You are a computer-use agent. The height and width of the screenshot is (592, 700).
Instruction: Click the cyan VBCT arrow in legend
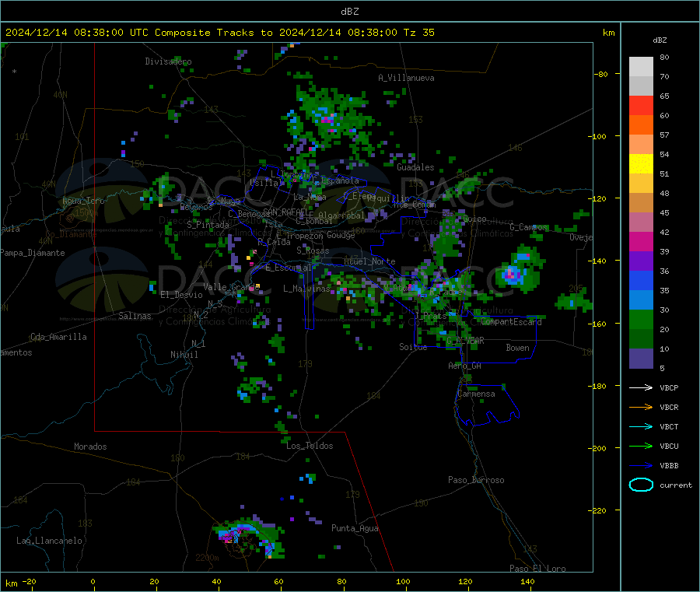(x=641, y=426)
